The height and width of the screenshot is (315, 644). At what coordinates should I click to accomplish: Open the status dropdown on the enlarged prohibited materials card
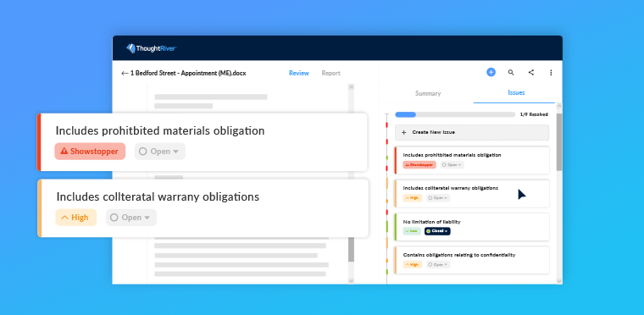click(160, 151)
